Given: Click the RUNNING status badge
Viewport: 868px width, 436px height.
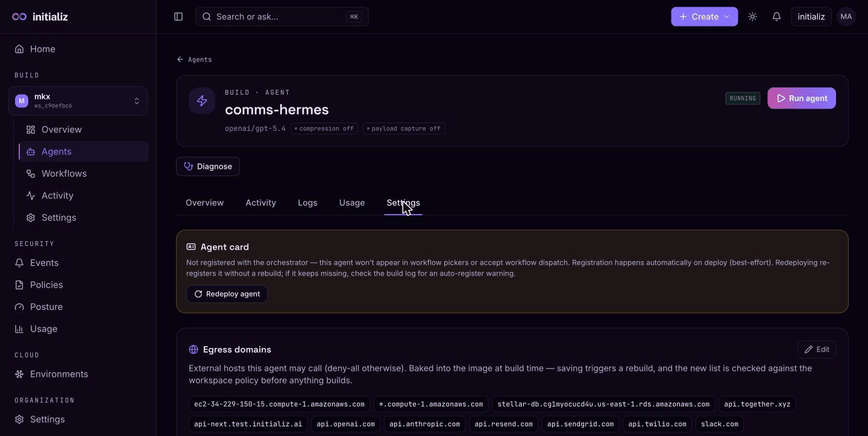Looking at the screenshot, I should (x=743, y=98).
